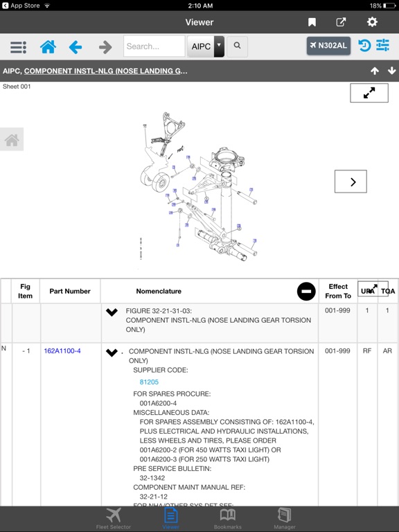Navigate back with blue left arrow
This screenshot has width=399, height=532.
[x=76, y=47]
